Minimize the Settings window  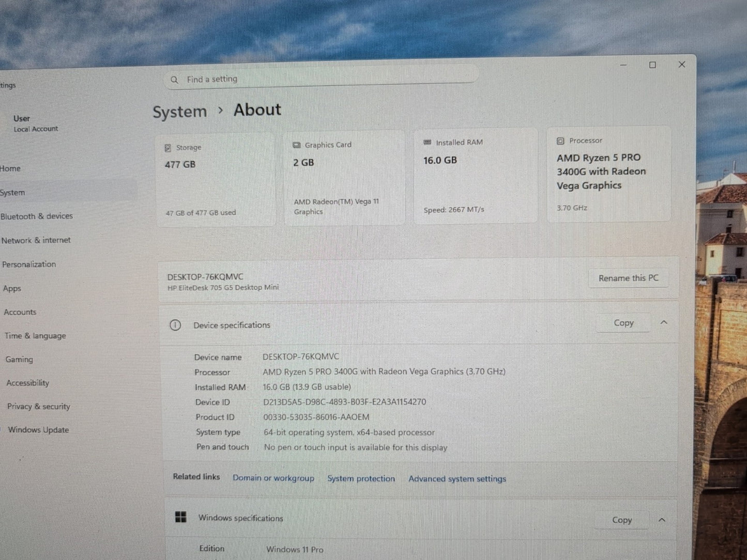(x=623, y=65)
